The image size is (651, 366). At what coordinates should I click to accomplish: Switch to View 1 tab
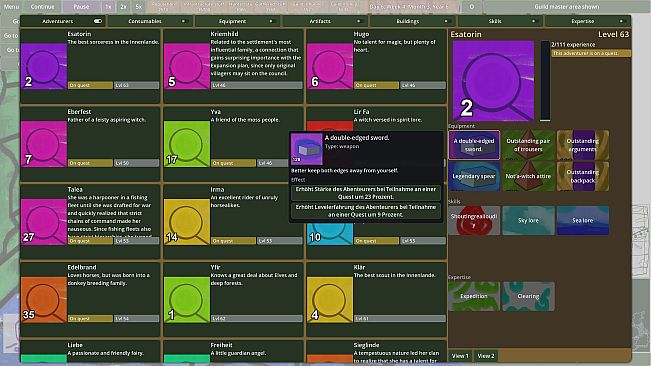tap(460, 356)
